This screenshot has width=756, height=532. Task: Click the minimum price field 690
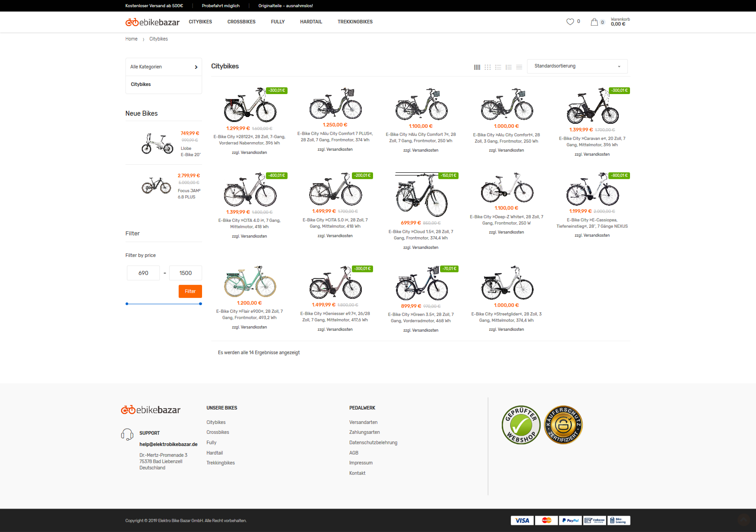[x=143, y=273]
